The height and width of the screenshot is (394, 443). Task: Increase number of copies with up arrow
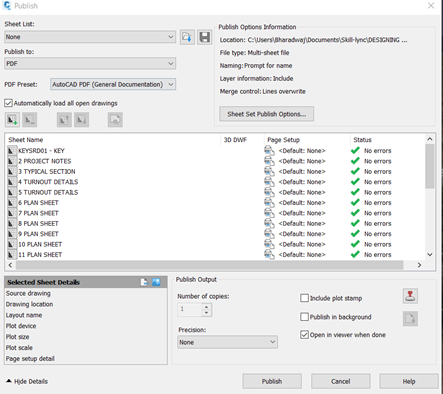point(207,307)
